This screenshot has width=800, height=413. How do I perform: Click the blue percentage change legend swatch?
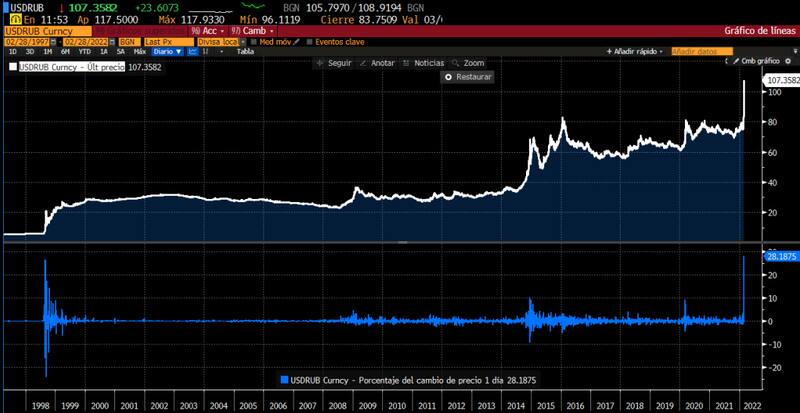click(283, 380)
